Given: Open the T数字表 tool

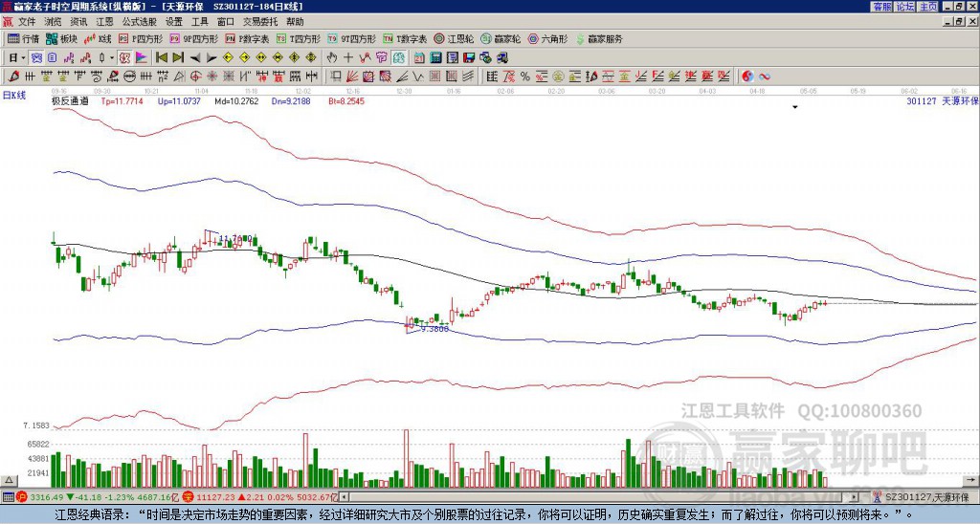Looking at the screenshot, I should tap(405, 38).
